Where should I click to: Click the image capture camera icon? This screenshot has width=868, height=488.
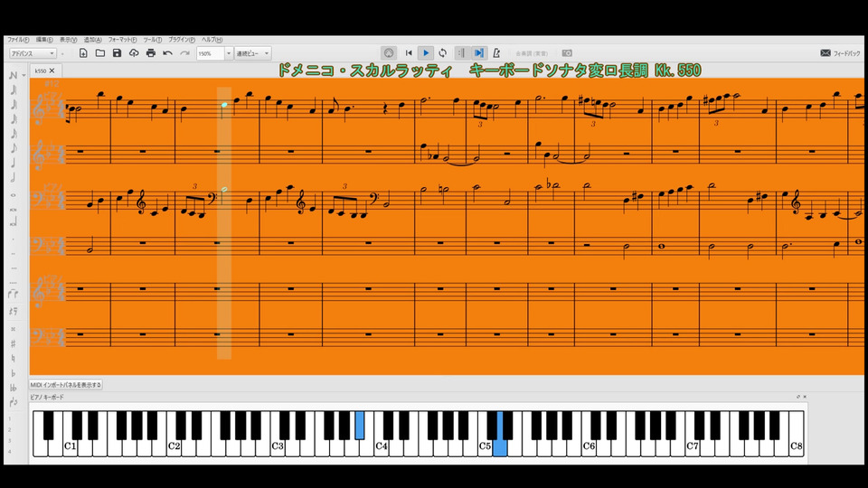(x=567, y=53)
